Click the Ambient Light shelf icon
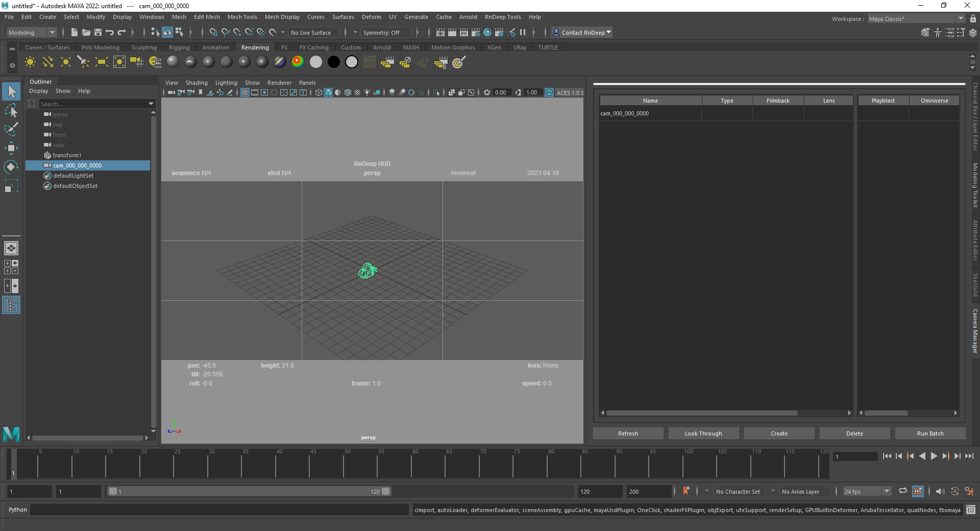980x531 pixels. pos(30,62)
